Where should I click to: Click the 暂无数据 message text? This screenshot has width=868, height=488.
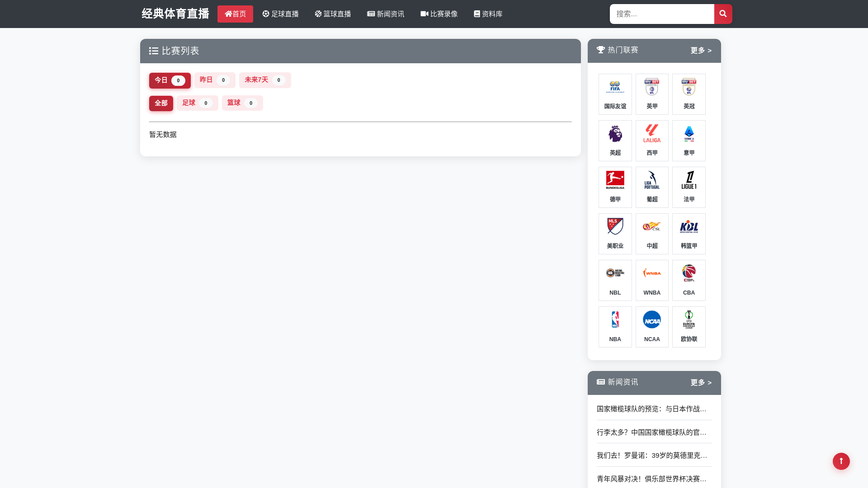163,135
